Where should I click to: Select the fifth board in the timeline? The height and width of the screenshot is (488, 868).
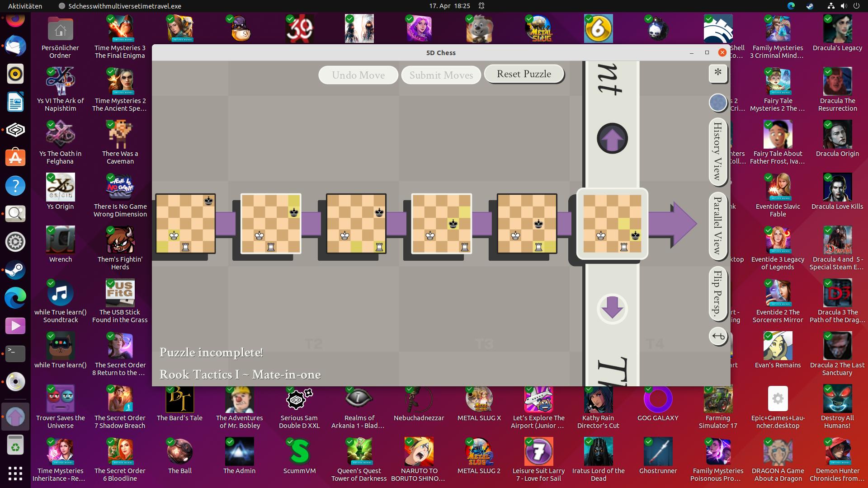[527, 223]
